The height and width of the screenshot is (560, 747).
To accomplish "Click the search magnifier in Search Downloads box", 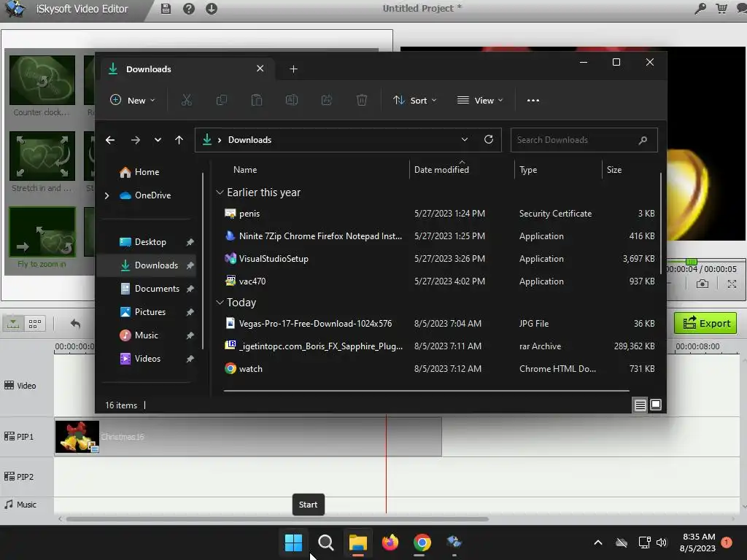I will (643, 140).
